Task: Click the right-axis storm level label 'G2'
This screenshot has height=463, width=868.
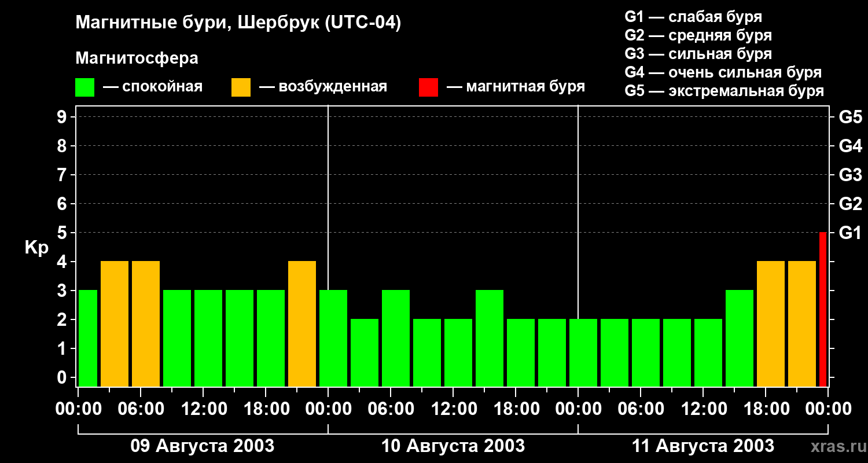Action: [850, 204]
